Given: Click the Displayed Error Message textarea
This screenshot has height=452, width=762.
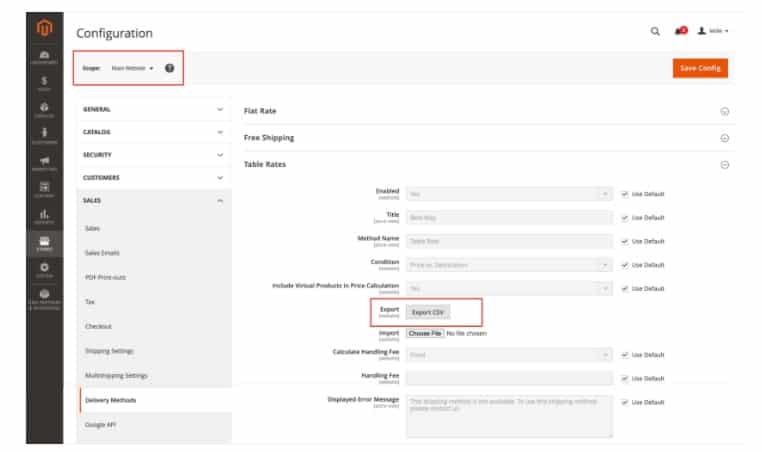Looking at the screenshot, I should [x=509, y=416].
